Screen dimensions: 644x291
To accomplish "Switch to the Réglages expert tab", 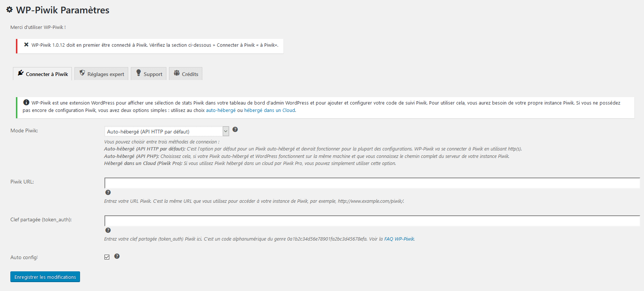I will [102, 74].
